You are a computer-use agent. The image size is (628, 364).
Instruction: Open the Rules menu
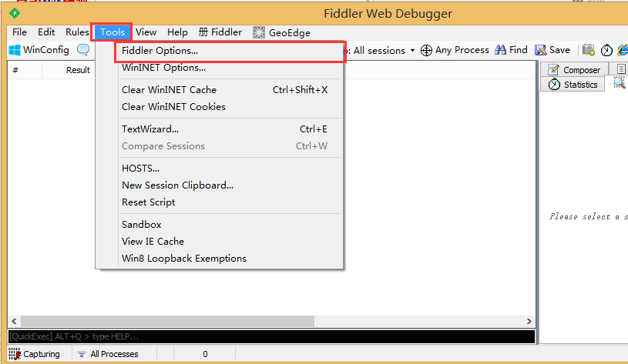click(x=77, y=32)
